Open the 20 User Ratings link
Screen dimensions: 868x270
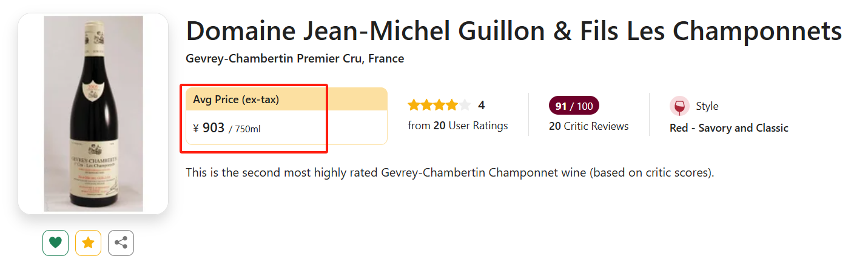pyautogui.click(x=458, y=126)
